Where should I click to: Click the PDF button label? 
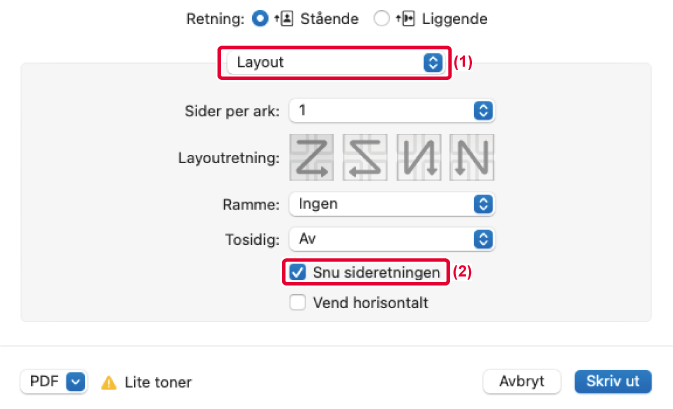[44, 382]
